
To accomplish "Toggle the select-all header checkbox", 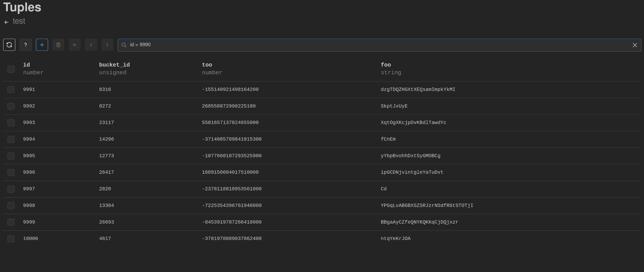I will coord(11,69).
